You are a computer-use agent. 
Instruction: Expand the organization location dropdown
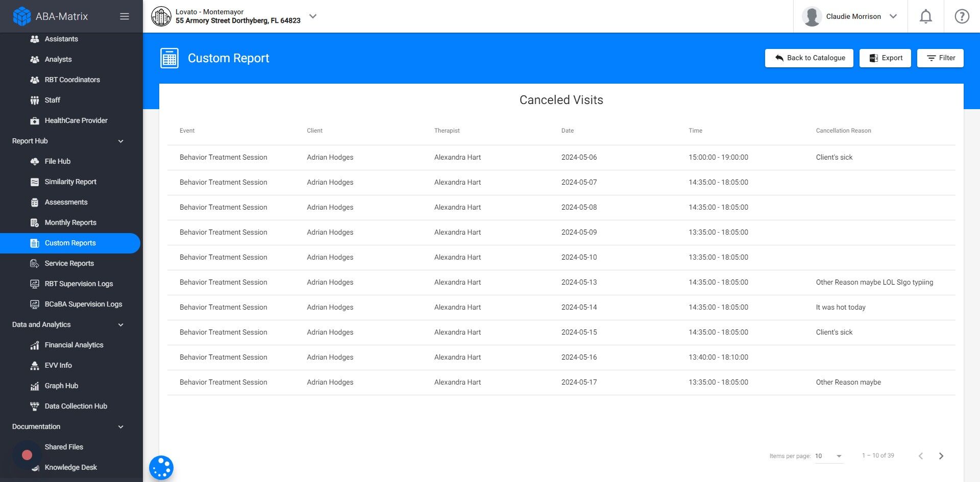click(313, 16)
